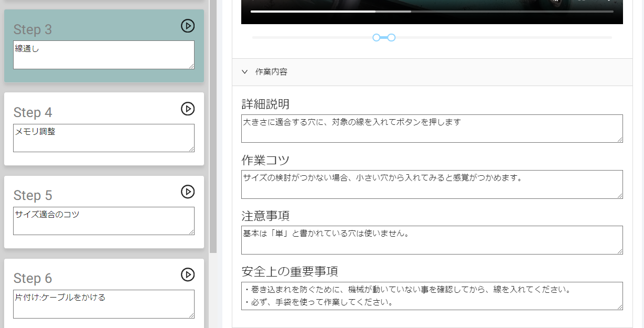Select the Step 5 card heading
Viewport: 644px width, 328px height.
pos(33,195)
